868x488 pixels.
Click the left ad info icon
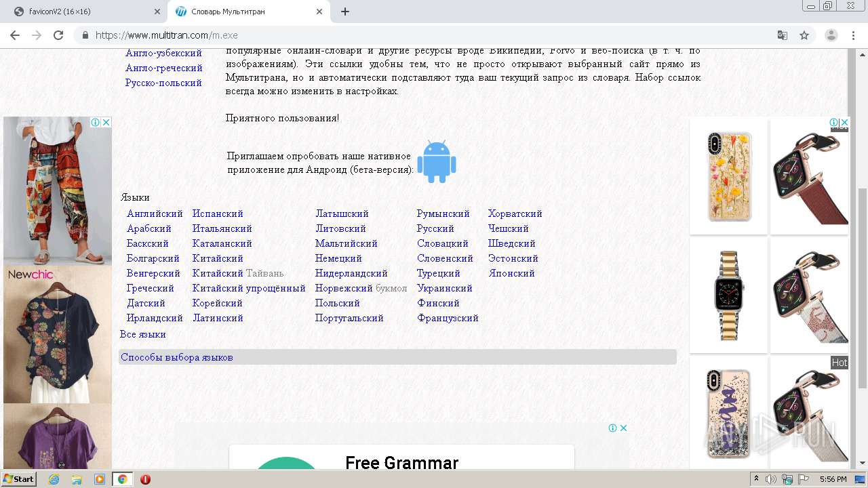tap(96, 123)
